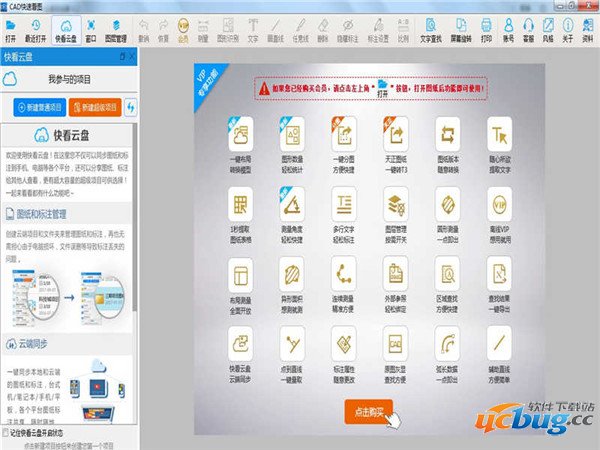Open 图层管理 layer manager in toolbar
The width and height of the screenshot is (600, 450).
coord(116,31)
